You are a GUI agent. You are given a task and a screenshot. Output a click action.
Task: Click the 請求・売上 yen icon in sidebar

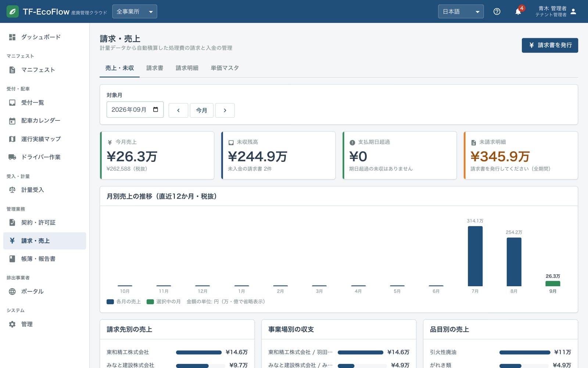(x=12, y=241)
